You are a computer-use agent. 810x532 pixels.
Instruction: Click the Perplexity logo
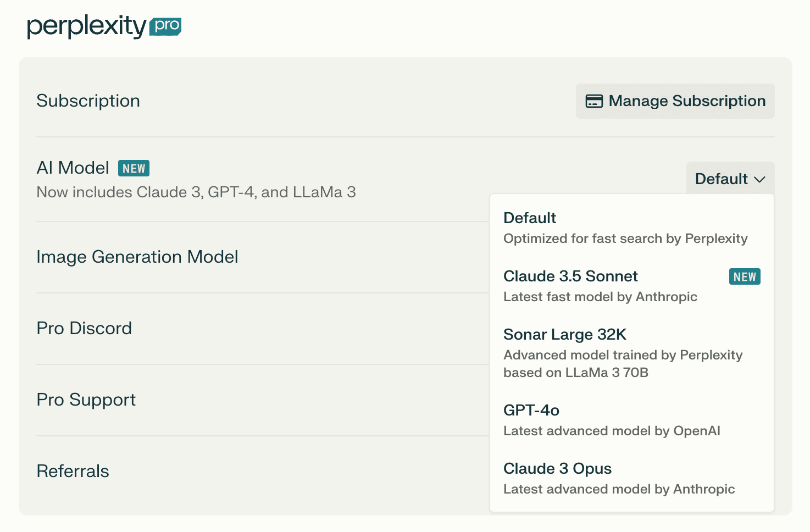86,26
